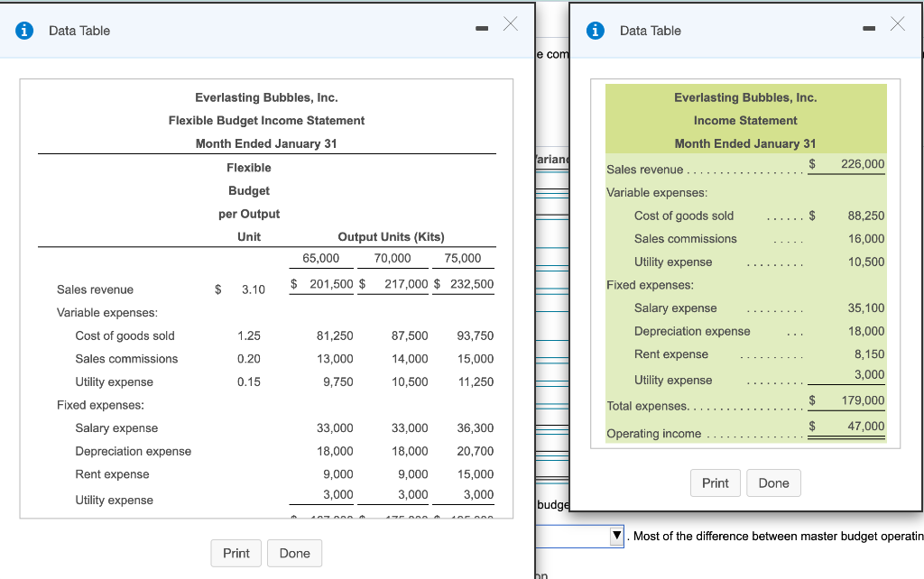
Task: Minimize the income statement Data Table window
Action: click(x=868, y=27)
